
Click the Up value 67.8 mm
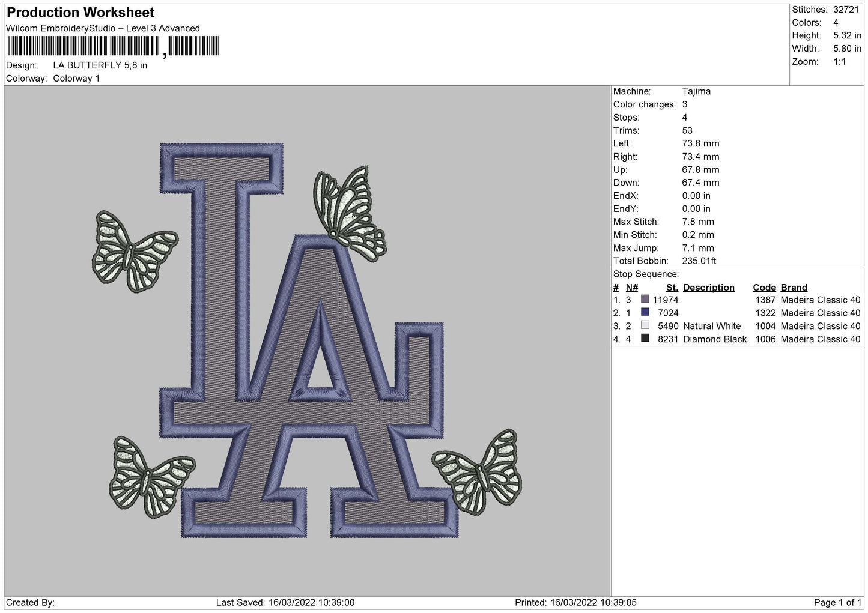coord(700,170)
